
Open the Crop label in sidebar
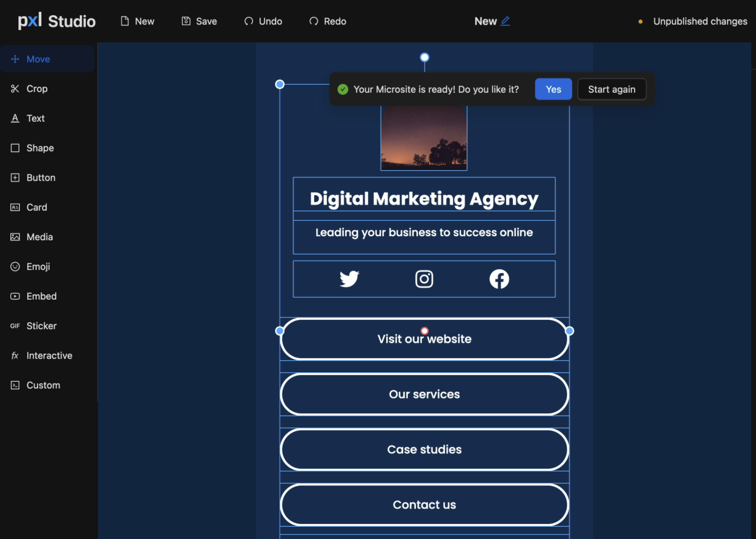pos(37,89)
